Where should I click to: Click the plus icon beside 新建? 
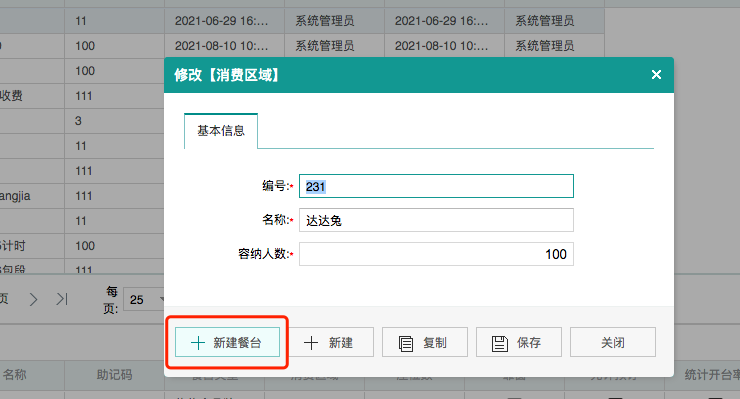(x=311, y=343)
